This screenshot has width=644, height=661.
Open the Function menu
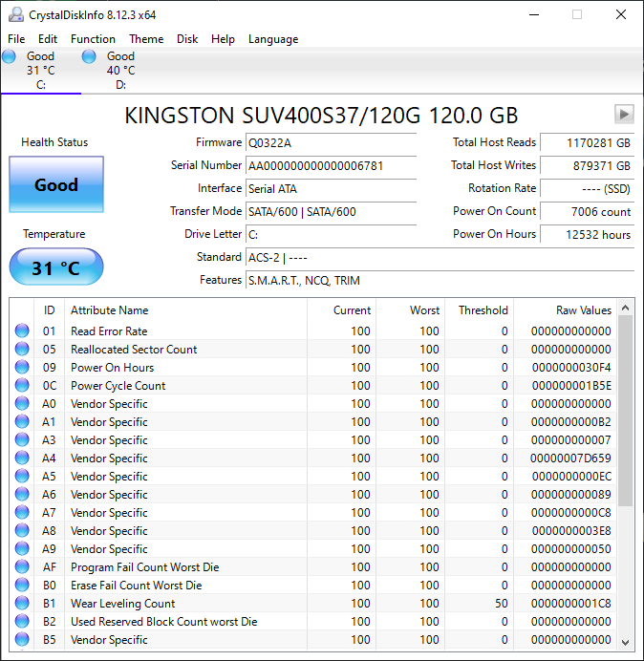93,39
